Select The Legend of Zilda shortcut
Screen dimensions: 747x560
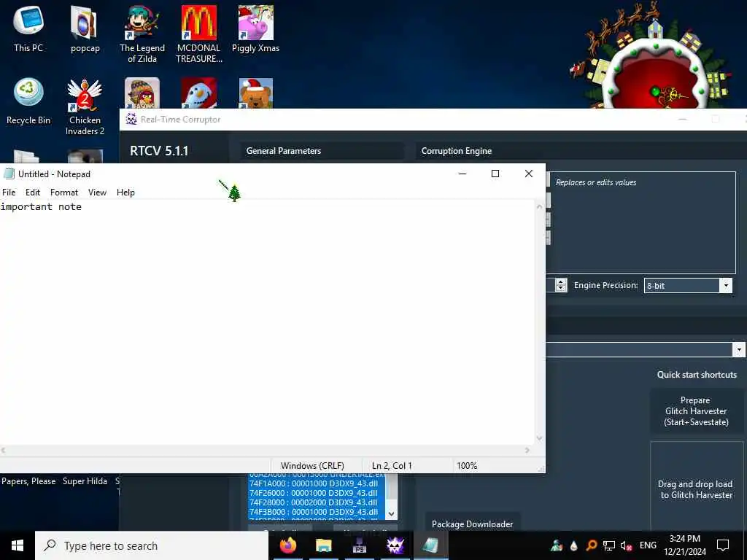(x=142, y=34)
